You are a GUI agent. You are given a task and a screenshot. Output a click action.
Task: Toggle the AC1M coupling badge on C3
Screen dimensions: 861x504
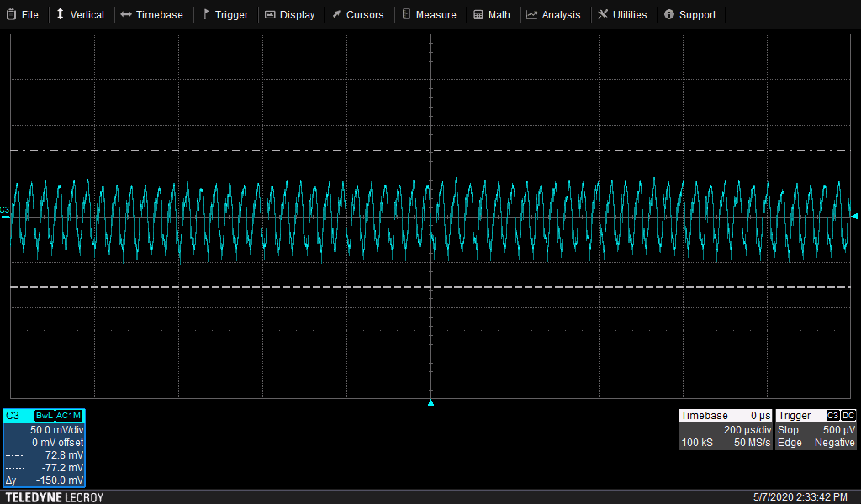pyautogui.click(x=67, y=415)
